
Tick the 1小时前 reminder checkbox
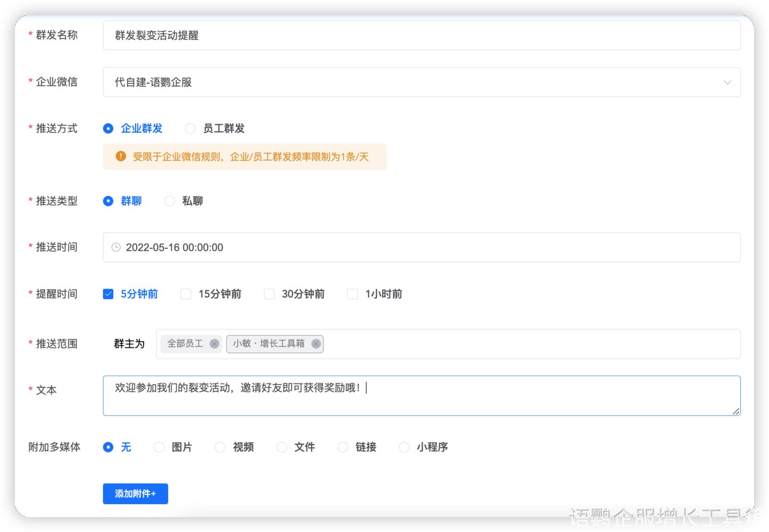[x=352, y=294]
